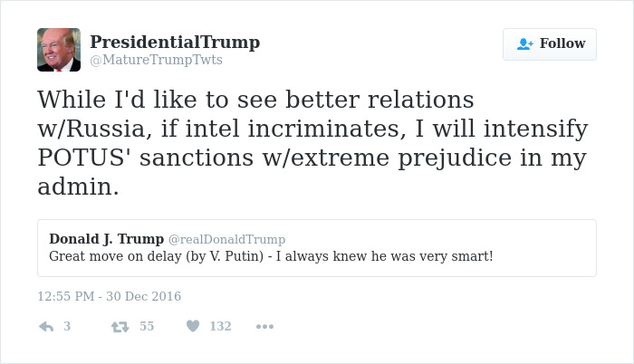The height and width of the screenshot is (364, 634).
Task: Click the likes count 132
Action: [x=220, y=326]
